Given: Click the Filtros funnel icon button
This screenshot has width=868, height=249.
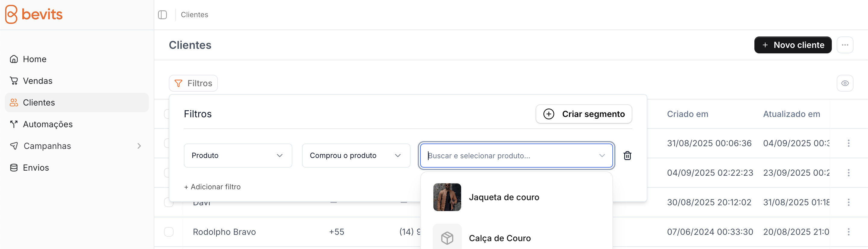Looking at the screenshot, I should 193,83.
